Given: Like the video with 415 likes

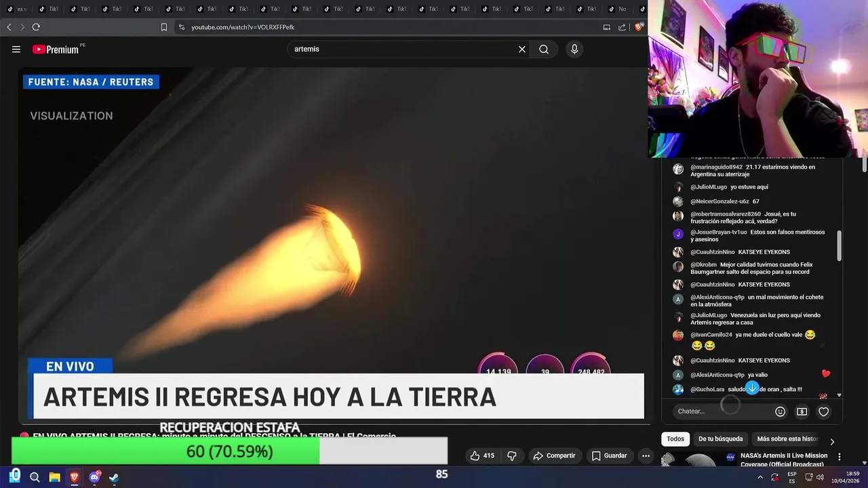Looking at the screenshot, I should [x=482, y=455].
